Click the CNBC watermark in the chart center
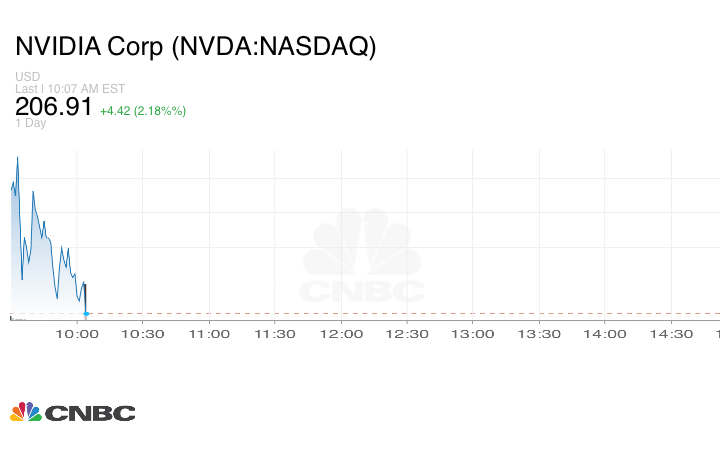 362,258
